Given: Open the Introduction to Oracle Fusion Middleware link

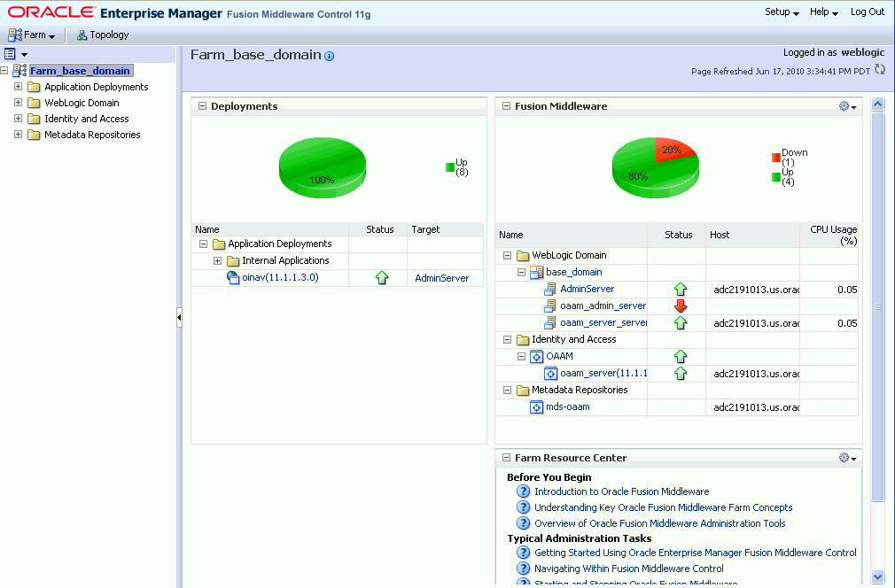Looking at the screenshot, I should point(621,491).
